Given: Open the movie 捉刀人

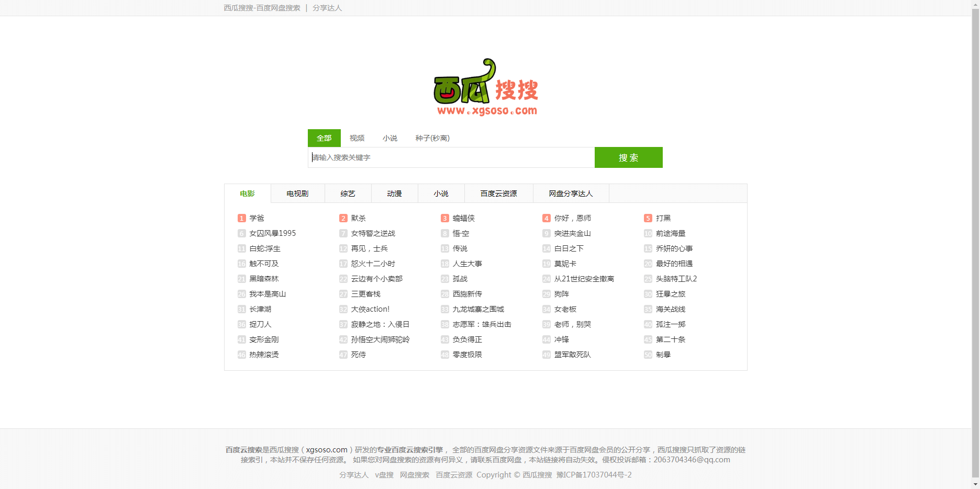Looking at the screenshot, I should coord(261,324).
